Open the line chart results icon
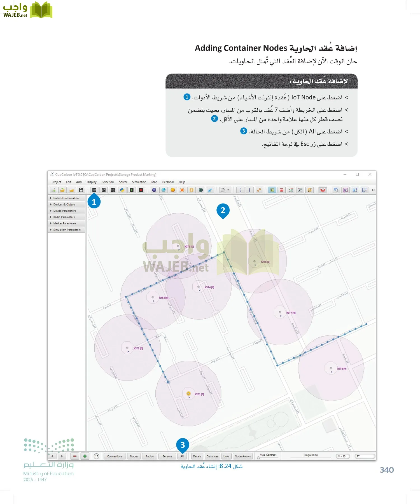The image size is (420, 504). [291, 190]
